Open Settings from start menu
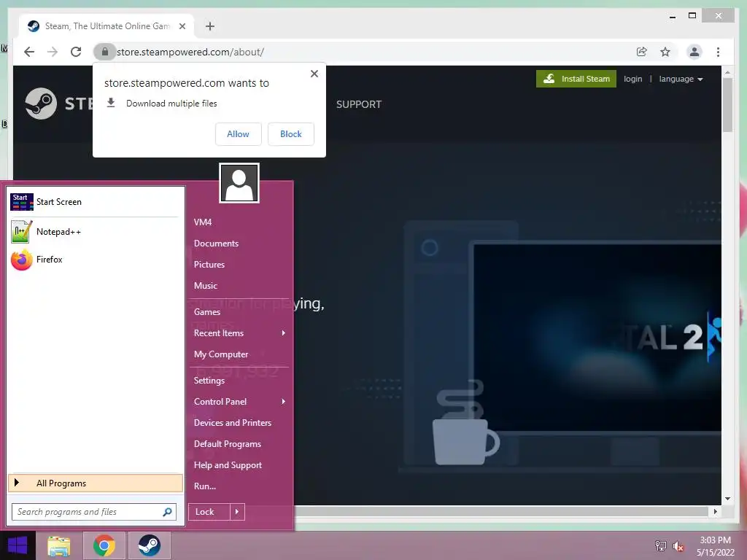747x560 pixels. click(x=209, y=381)
